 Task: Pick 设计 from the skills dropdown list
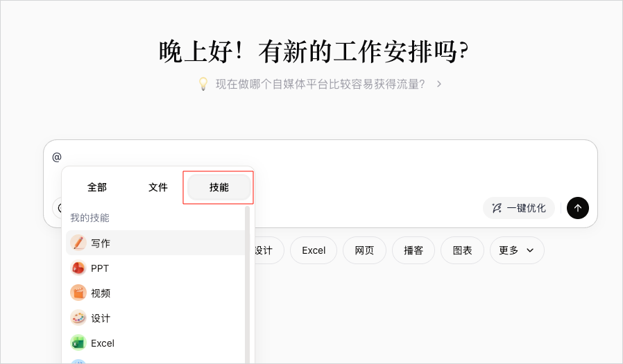click(155, 318)
